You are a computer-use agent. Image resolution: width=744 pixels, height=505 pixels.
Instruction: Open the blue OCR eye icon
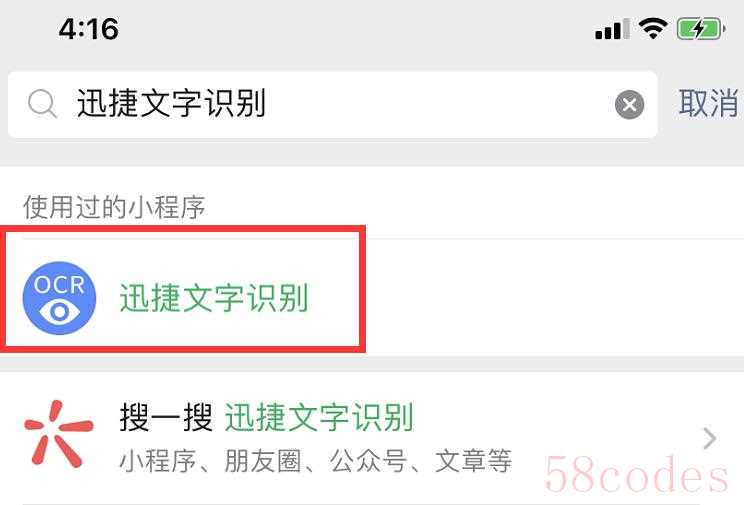coord(59,298)
